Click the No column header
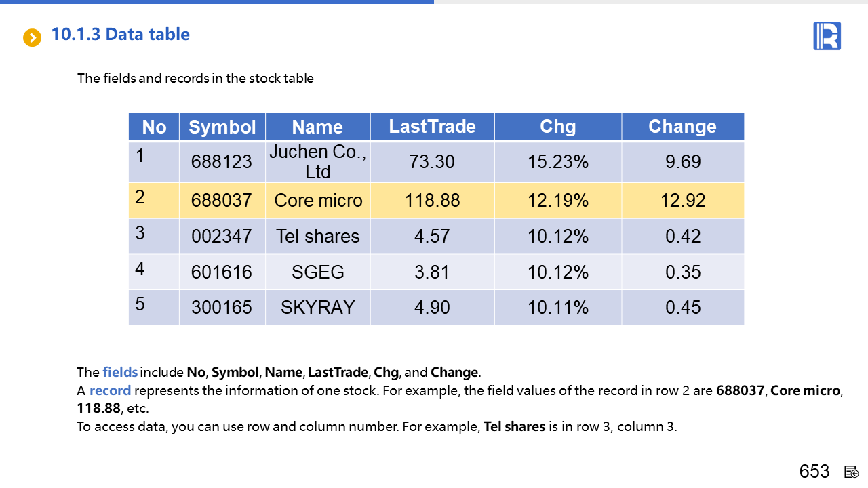This screenshot has width=868, height=488. click(x=154, y=127)
